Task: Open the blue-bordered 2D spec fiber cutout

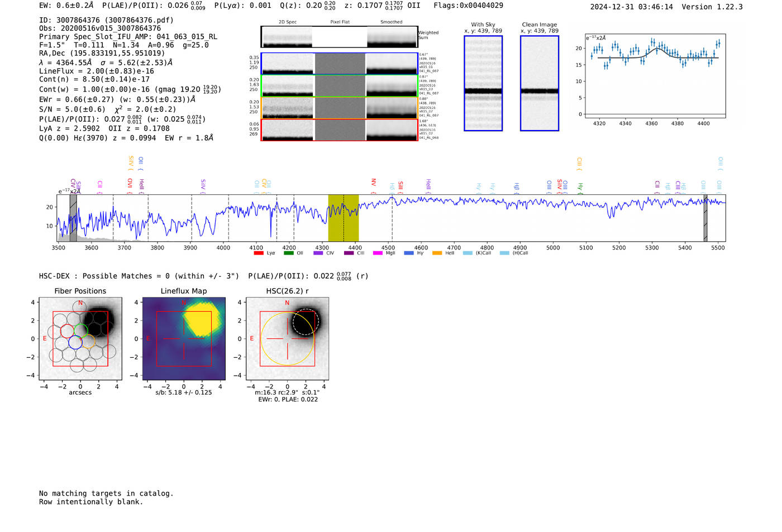Action: [x=339, y=64]
